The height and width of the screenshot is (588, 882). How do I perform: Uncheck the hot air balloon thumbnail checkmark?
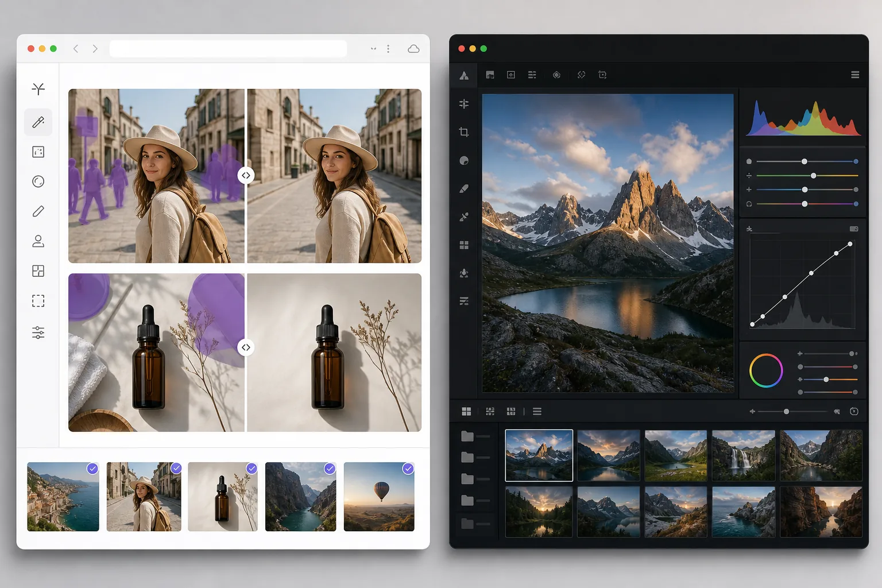point(408,469)
